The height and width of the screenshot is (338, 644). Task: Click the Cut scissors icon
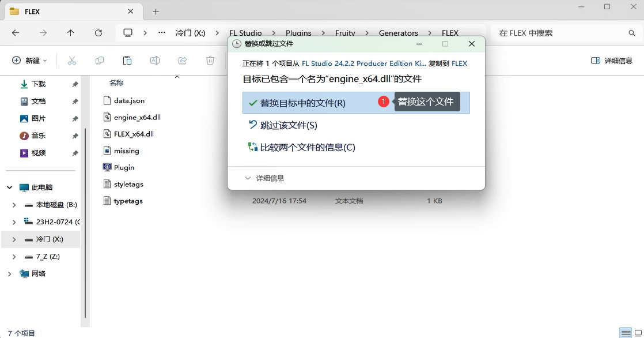click(x=72, y=61)
